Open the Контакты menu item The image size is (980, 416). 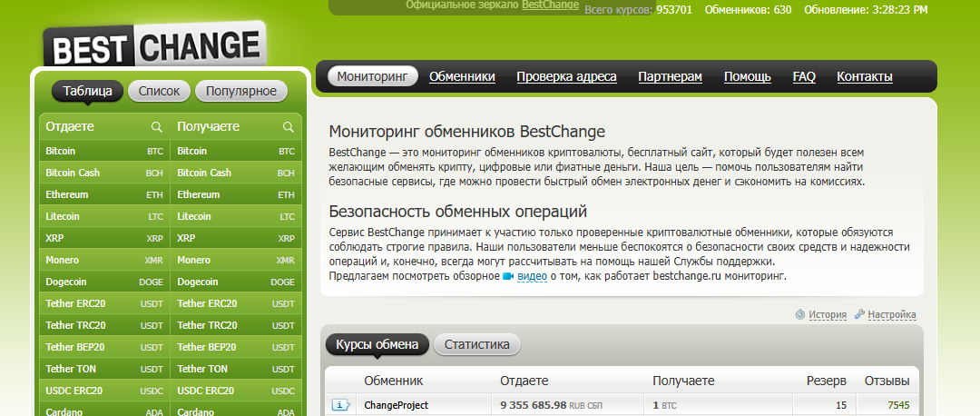(865, 77)
